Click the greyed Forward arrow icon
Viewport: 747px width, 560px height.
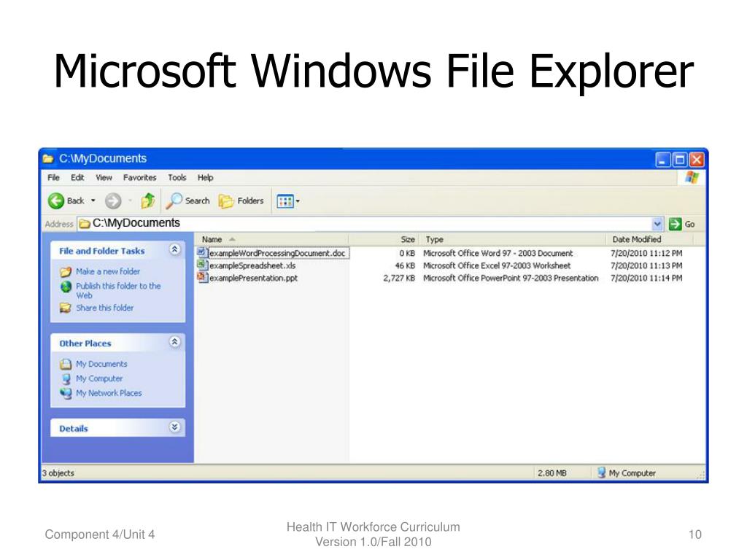point(113,201)
